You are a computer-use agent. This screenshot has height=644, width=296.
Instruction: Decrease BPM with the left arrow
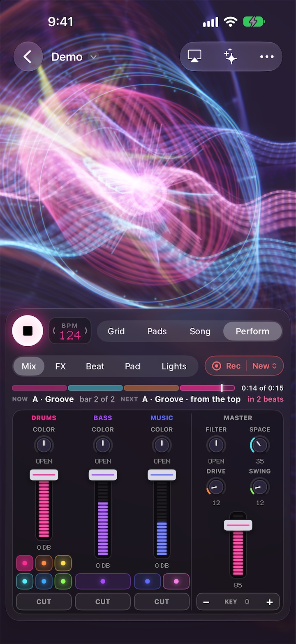[x=54, y=331]
